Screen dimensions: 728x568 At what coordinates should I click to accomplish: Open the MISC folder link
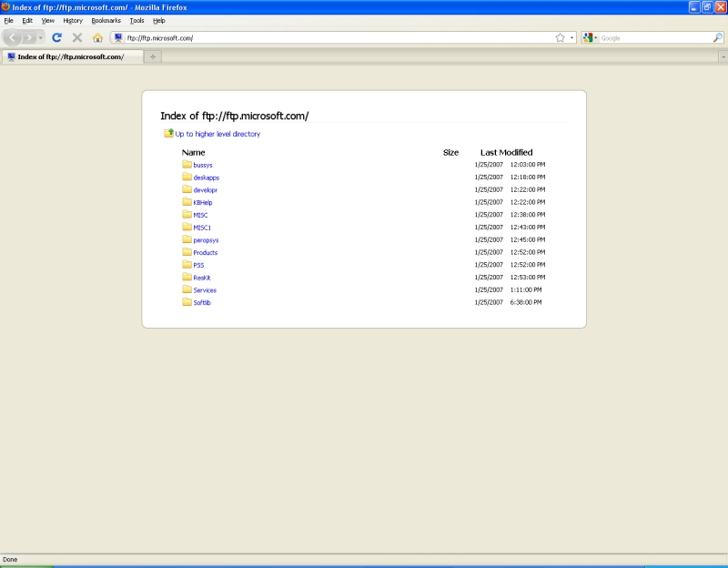[200, 215]
